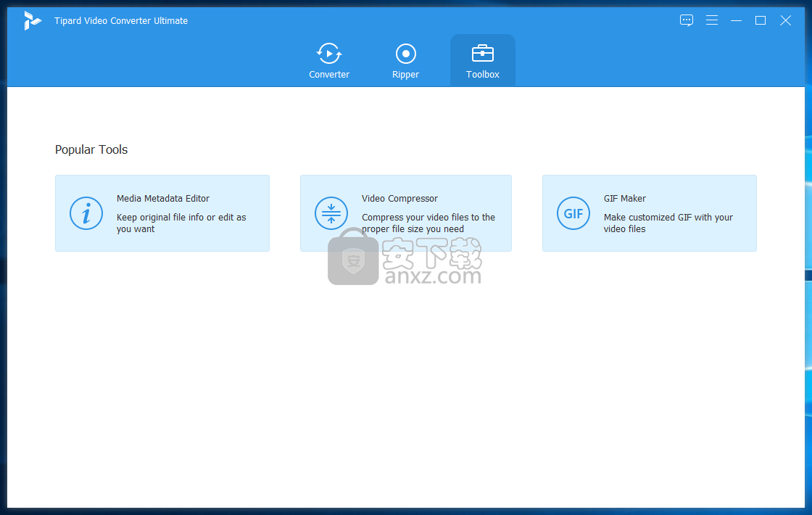Open the feedback chat bubble icon
This screenshot has height=515, width=812.
(686, 20)
